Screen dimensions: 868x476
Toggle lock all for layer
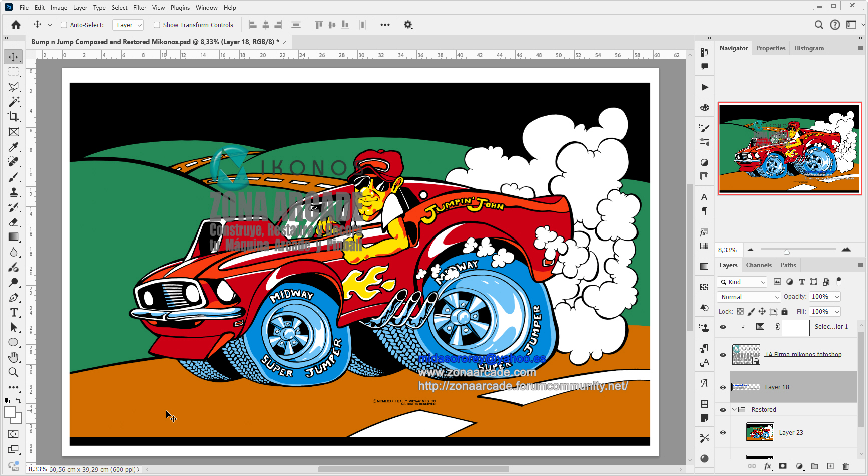click(x=784, y=312)
